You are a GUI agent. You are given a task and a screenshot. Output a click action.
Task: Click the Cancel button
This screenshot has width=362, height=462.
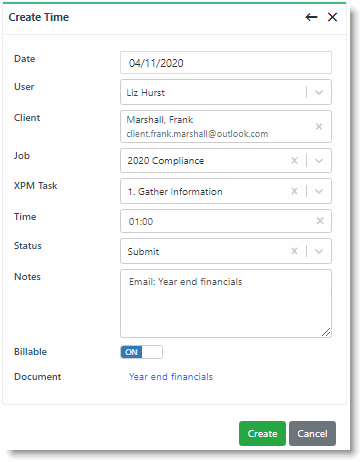click(312, 433)
